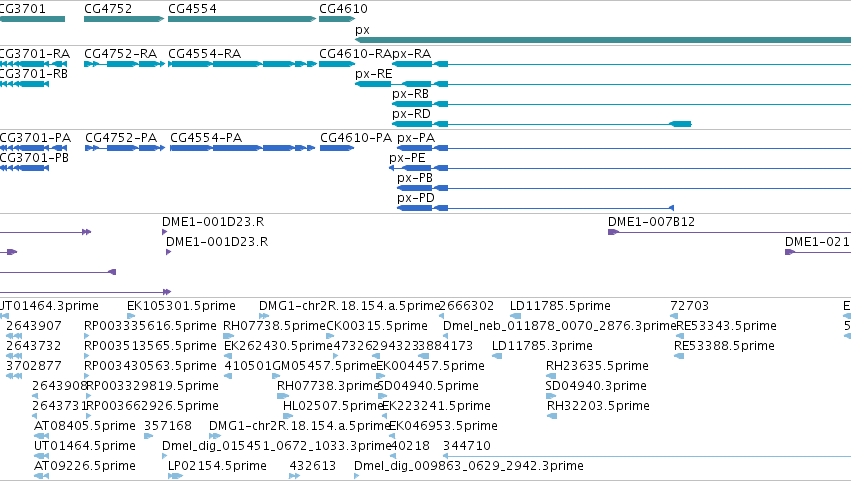Viewport: 851px width, 481px height.
Task: Open EST EK223241.5prime
Action: [x=436, y=407]
